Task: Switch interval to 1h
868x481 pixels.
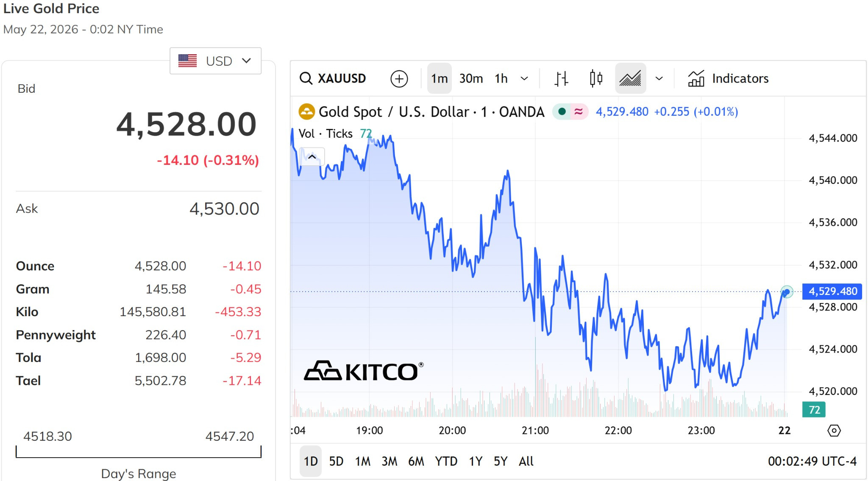Action: point(501,78)
